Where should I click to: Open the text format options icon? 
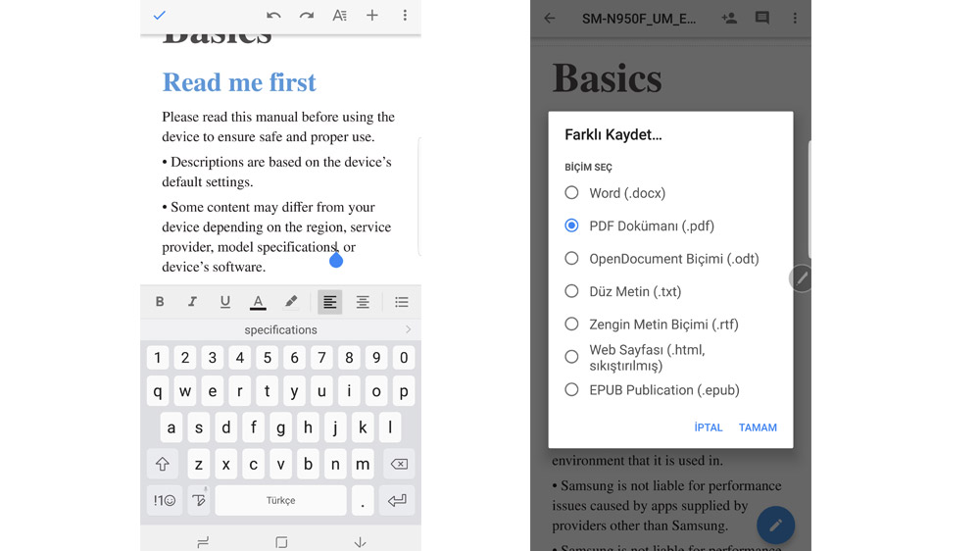point(339,15)
